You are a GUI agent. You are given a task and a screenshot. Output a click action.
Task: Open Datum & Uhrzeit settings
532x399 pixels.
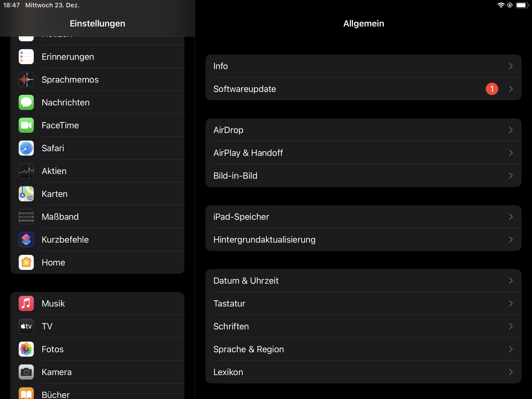tap(363, 281)
